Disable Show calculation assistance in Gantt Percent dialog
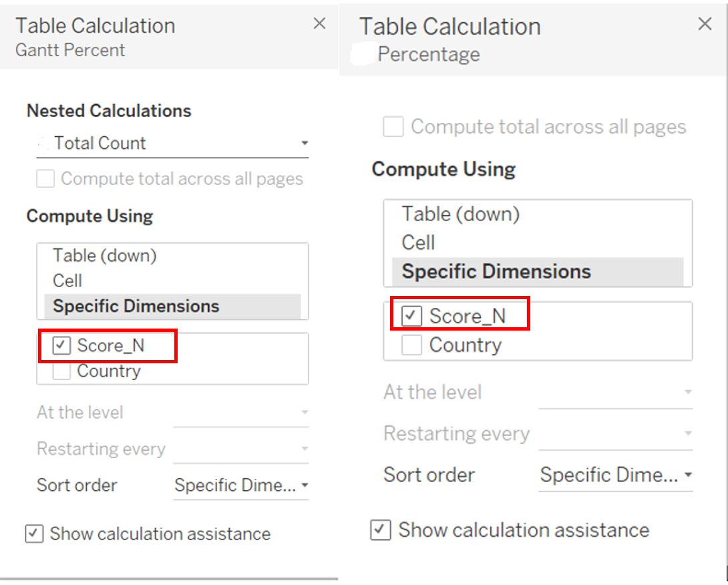 [x=33, y=534]
